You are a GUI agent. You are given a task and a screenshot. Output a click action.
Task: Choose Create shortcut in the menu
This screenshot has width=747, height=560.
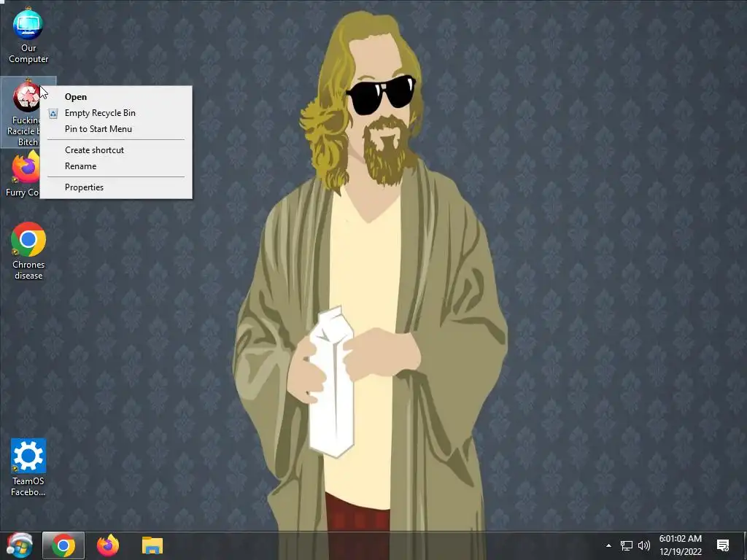[116, 150]
